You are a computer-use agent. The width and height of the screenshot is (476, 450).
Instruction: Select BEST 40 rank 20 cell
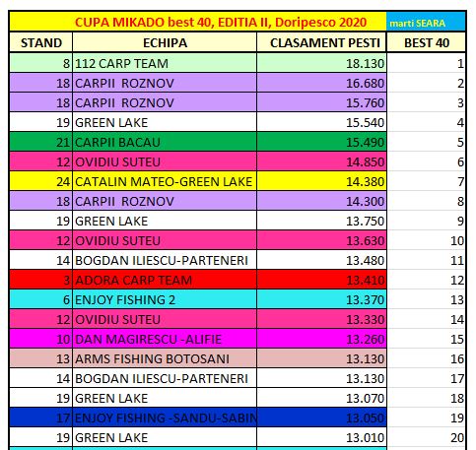(x=426, y=437)
